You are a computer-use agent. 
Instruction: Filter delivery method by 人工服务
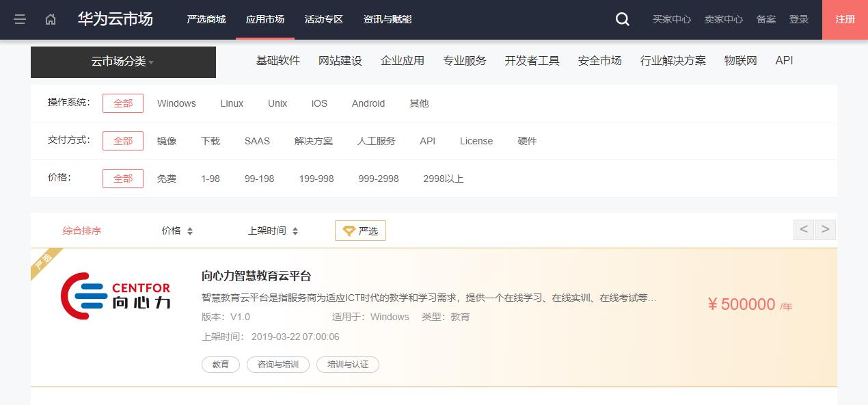pyautogui.click(x=377, y=141)
